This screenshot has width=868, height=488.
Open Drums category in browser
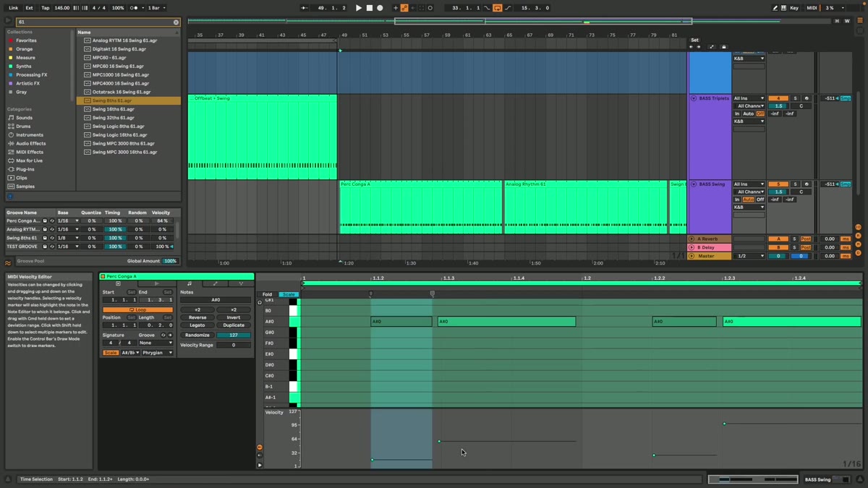23,127
